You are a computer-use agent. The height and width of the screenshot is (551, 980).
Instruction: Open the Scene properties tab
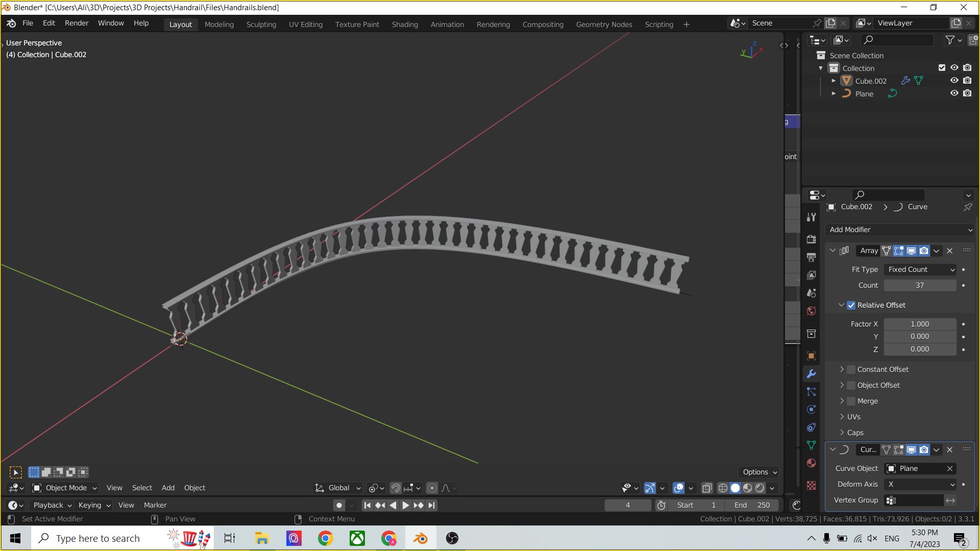[811, 293]
